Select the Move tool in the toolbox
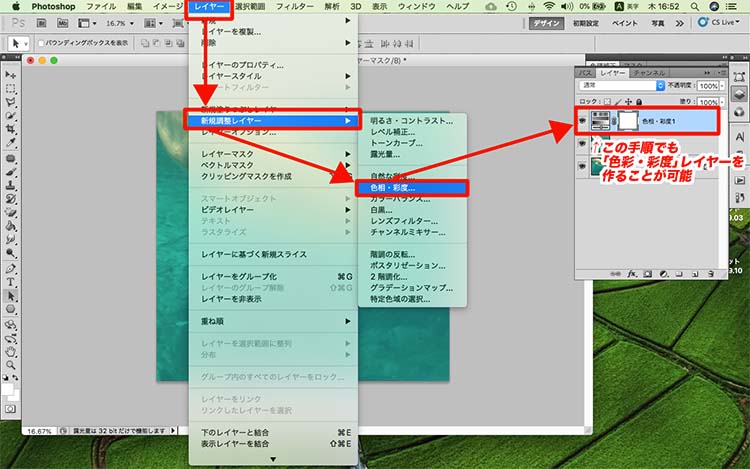 coord(10,75)
